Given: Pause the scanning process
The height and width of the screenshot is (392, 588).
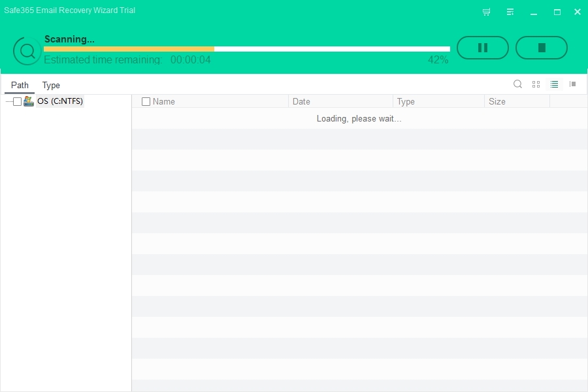Looking at the screenshot, I should [483, 48].
